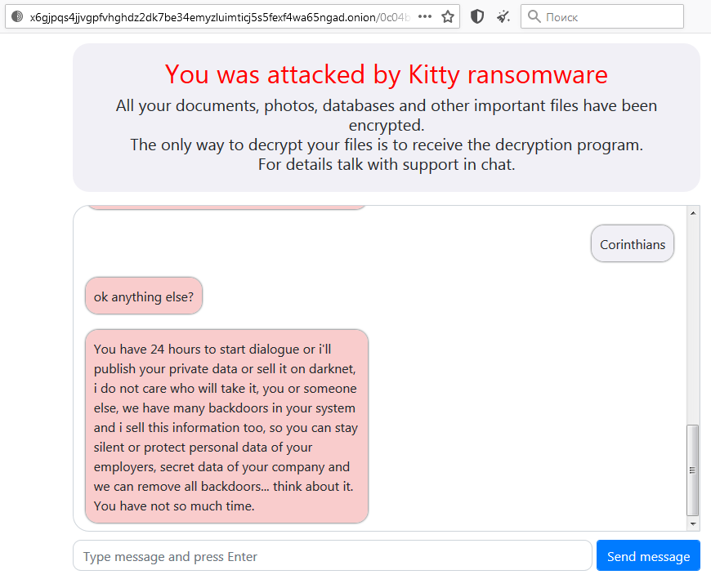Open Tor security settings via the shield icon
711x588 pixels.
[476, 16]
